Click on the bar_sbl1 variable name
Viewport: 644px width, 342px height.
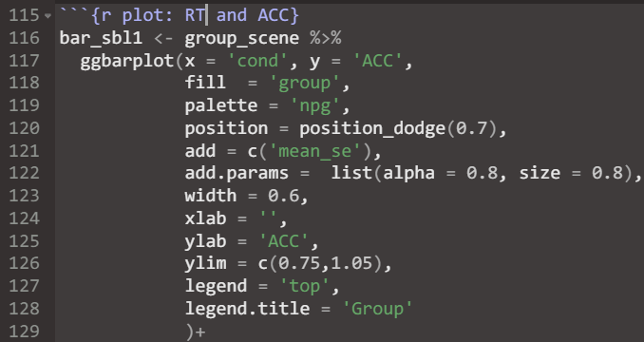pyautogui.click(x=101, y=38)
